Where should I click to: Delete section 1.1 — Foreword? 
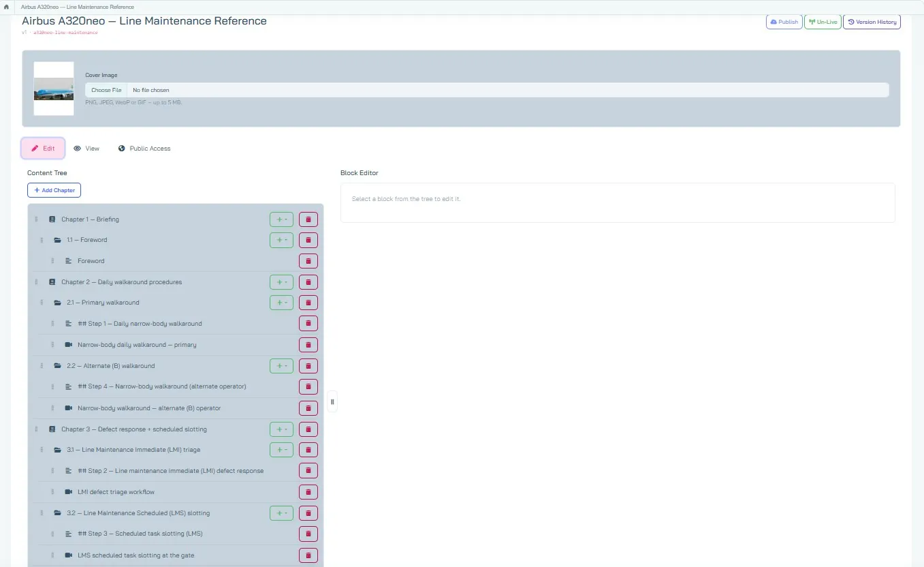308,240
